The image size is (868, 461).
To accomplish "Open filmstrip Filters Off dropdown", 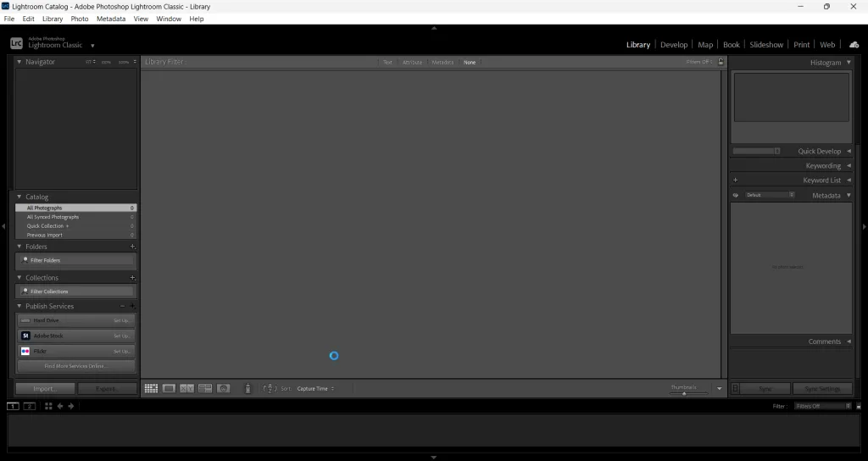I will (822, 406).
